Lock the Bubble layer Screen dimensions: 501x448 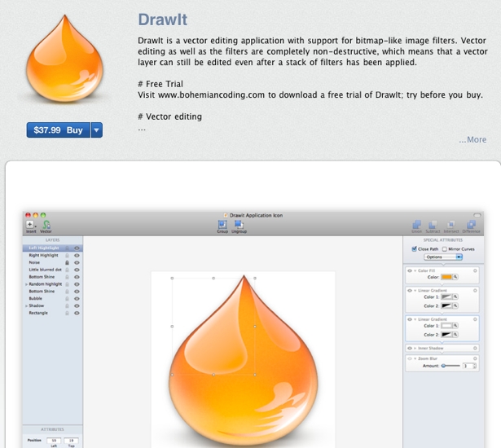(x=67, y=299)
